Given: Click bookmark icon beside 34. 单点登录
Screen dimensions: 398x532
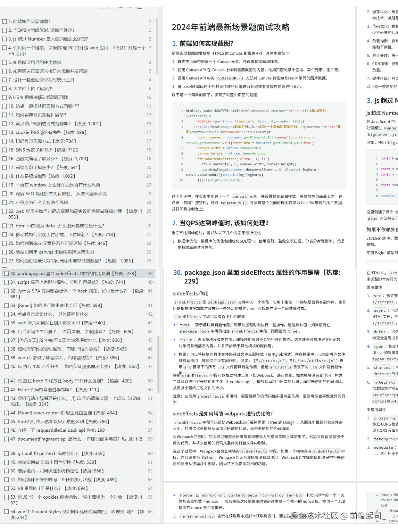Looking at the screenshot, I should point(6,314).
